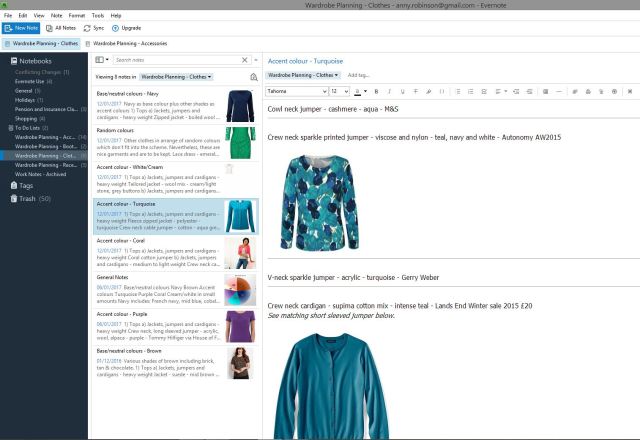Open the Edit menu

[x=23, y=16]
